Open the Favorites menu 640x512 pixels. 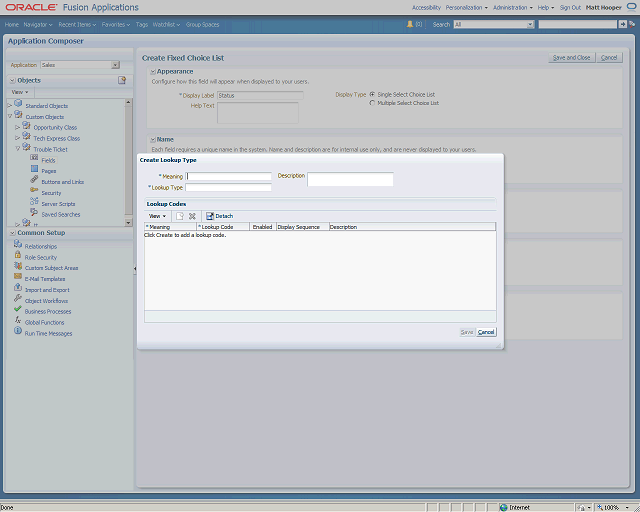point(116,24)
